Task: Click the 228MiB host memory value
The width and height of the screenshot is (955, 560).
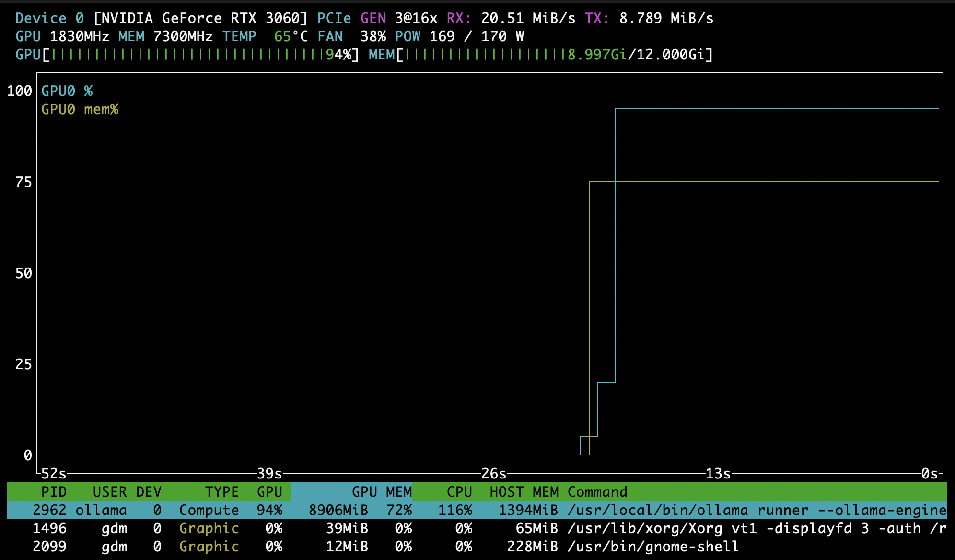Action: pos(533,547)
